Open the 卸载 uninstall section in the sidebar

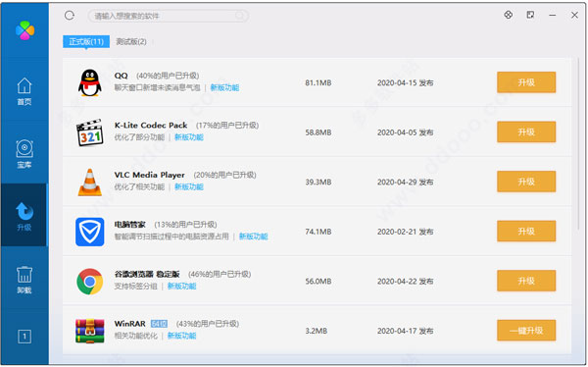click(24, 280)
